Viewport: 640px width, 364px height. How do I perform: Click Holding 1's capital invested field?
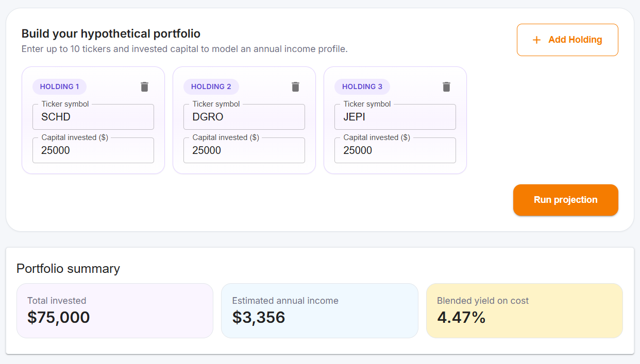pos(93,150)
